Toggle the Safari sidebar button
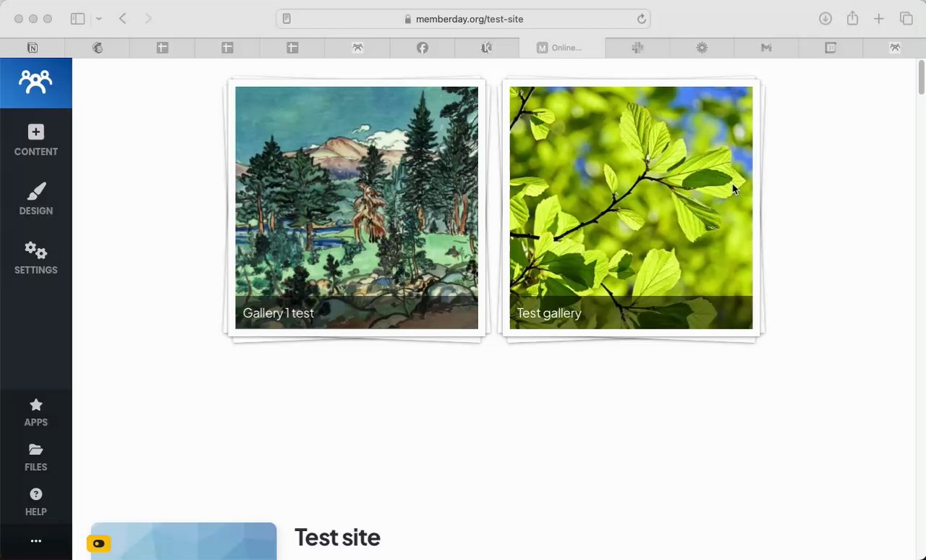Image resolution: width=926 pixels, height=560 pixels. (x=77, y=19)
